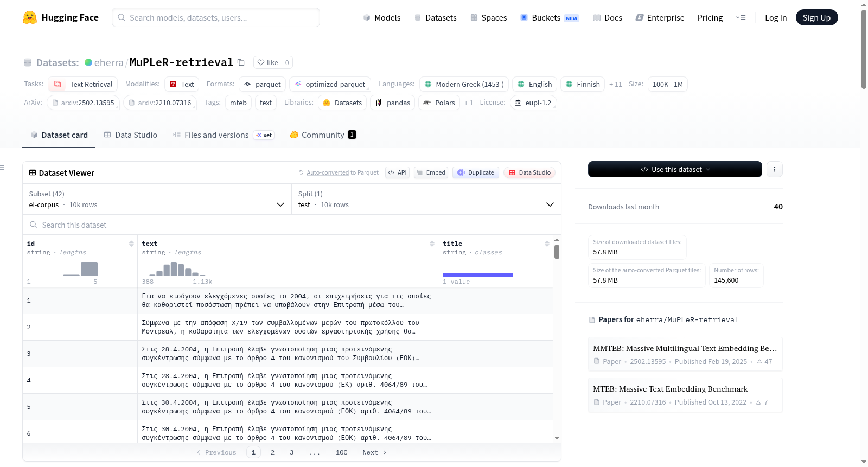
Task: Go to the Next page of rows
Action: [x=374, y=452]
